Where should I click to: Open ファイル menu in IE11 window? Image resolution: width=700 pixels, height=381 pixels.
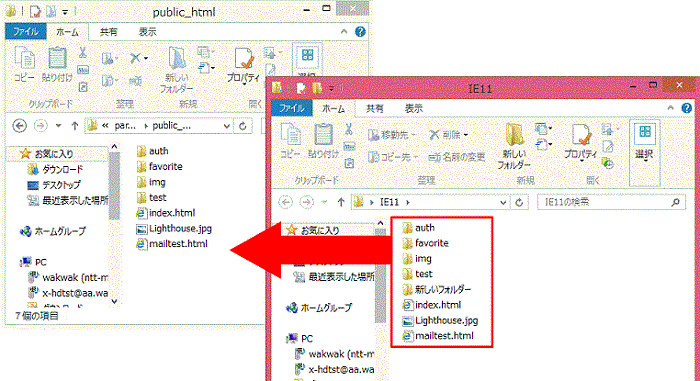coord(291,109)
